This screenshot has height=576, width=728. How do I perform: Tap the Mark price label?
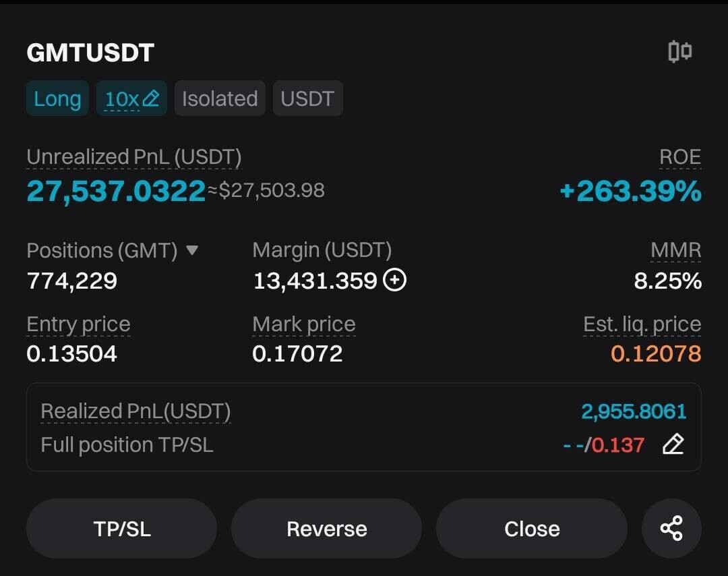pyautogui.click(x=303, y=324)
